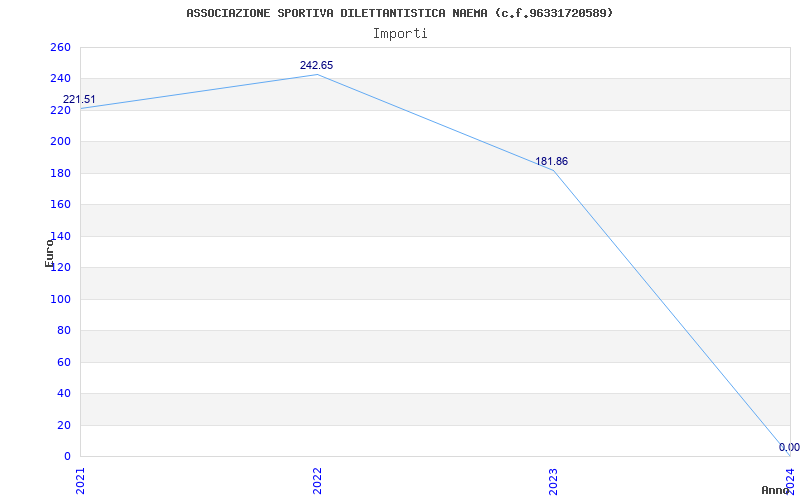Click the 60 y-axis tick label

[x=63, y=362]
